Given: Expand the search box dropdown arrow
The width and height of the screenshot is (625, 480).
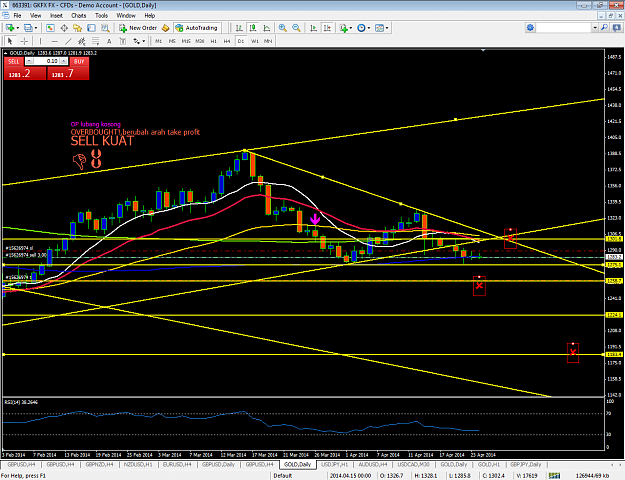Looking at the screenshot, I should [x=595, y=28].
